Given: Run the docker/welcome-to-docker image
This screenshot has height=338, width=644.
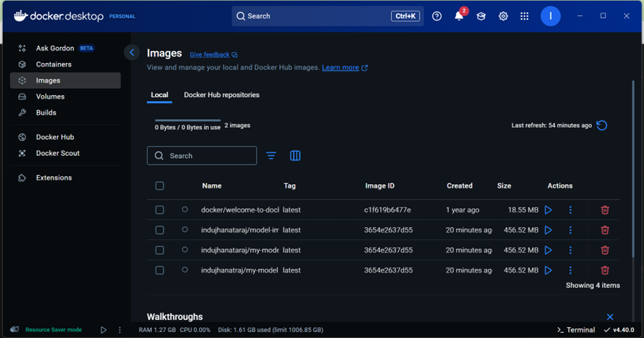Looking at the screenshot, I should tap(548, 210).
